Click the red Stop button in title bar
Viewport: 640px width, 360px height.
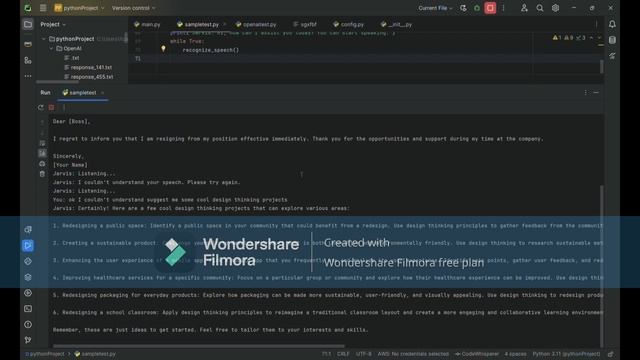tap(490, 8)
